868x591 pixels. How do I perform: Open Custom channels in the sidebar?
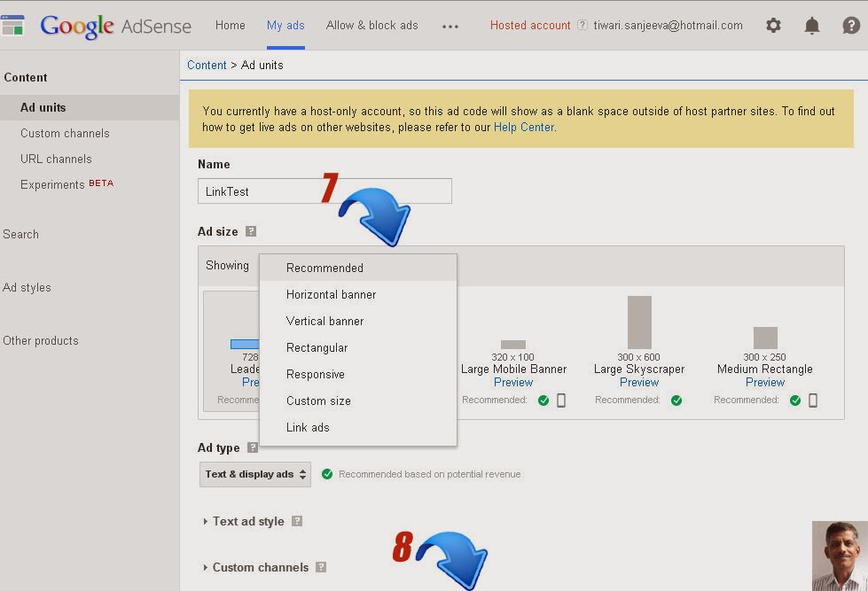pos(65,134)
